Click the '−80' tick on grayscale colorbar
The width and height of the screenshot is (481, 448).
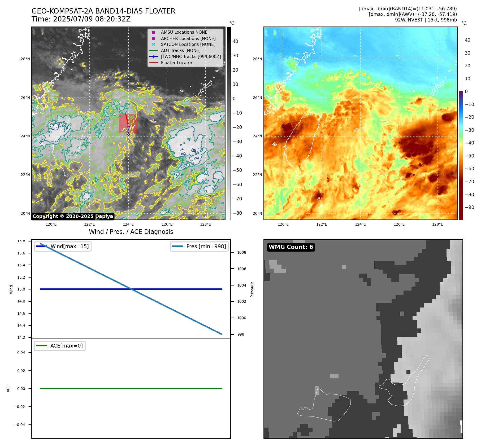[x=237, y=213]
